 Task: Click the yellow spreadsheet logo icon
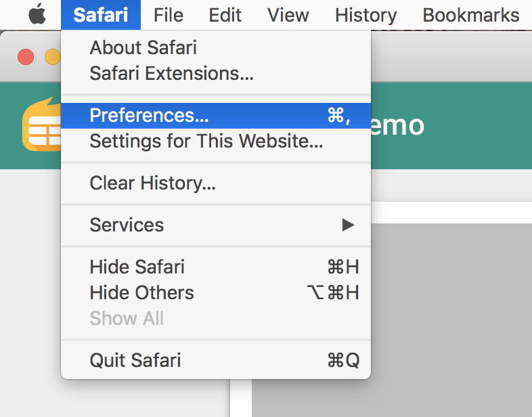[x=41, y=124]
